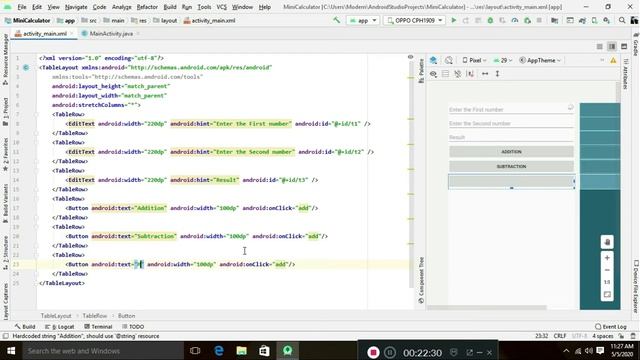640x360 pixels.
Task: Show the layout warnings triangle icon
Action: coord(613,60)
